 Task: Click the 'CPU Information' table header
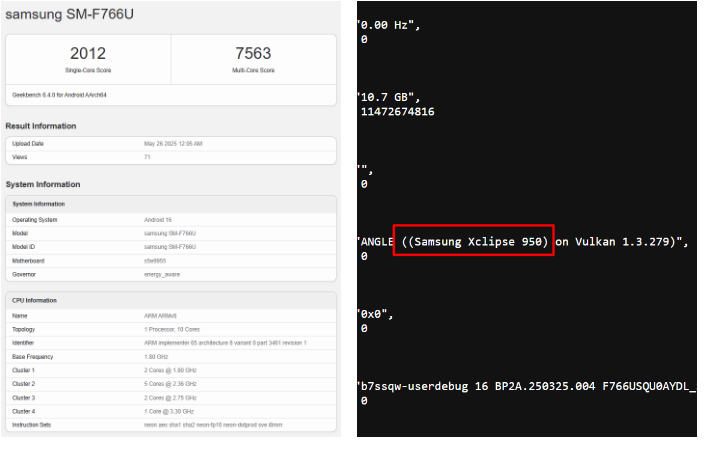[34, 301]
